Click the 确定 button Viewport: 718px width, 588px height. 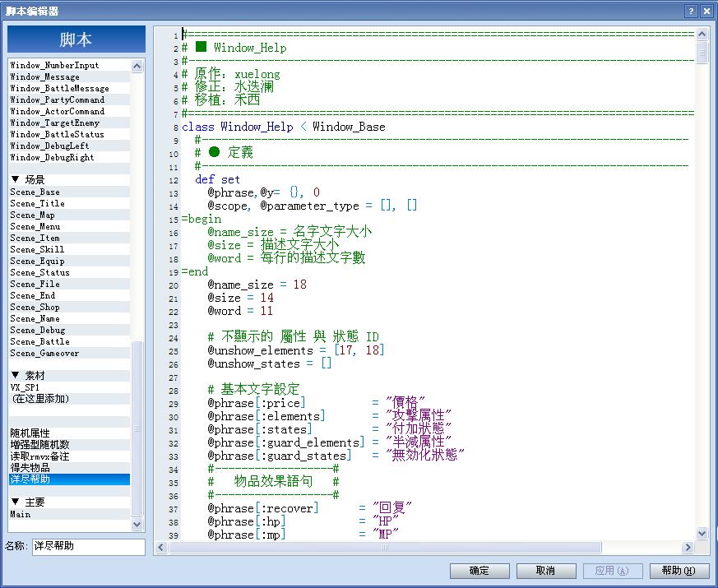(479, 571)
